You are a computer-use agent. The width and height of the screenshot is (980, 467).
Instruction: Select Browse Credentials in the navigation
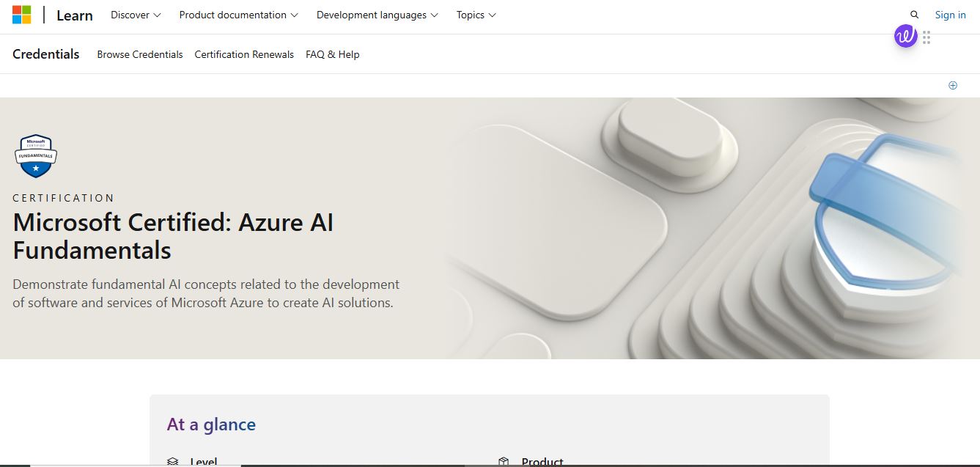click(x=139, y=54)
